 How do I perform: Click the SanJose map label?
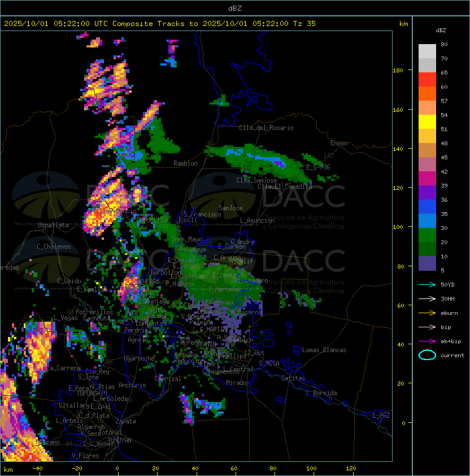tap(230, 208)
